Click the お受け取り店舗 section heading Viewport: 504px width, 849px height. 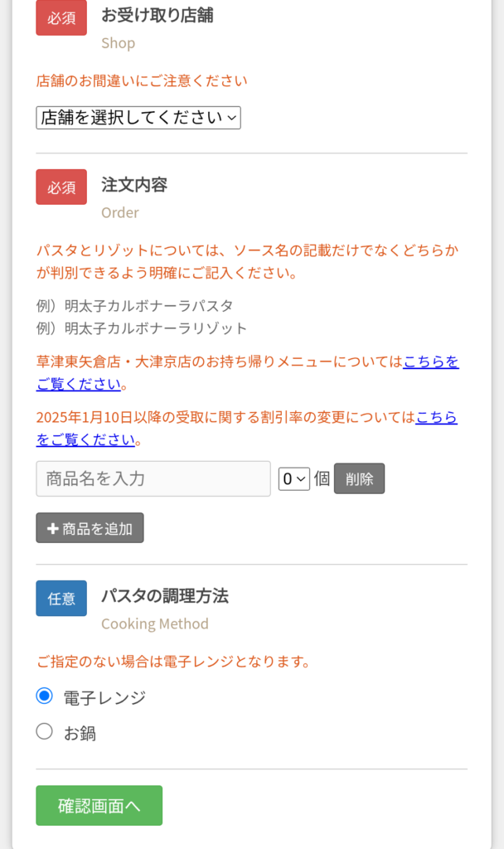point(157,15)
